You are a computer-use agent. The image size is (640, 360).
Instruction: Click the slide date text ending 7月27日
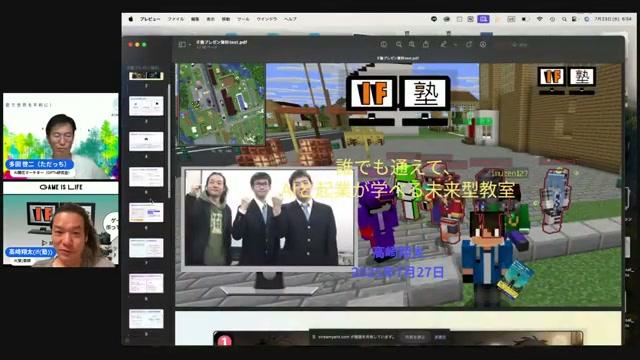(398, 272)
